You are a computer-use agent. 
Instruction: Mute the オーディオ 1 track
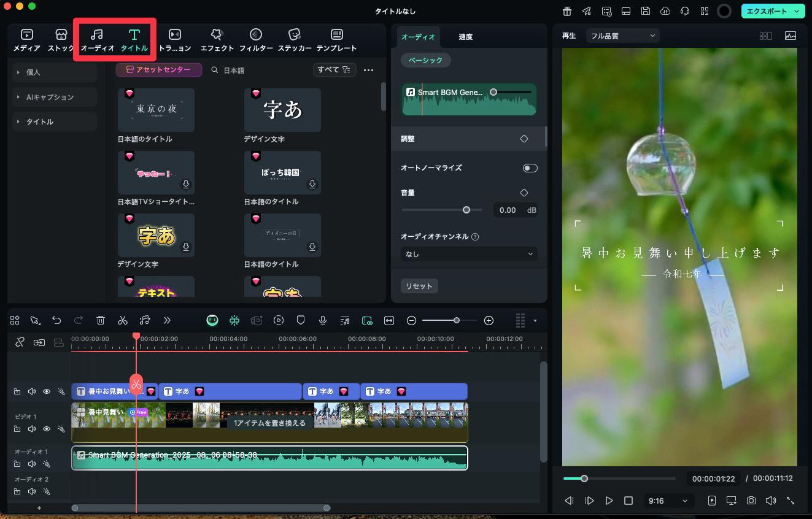(x=32, y=464)
